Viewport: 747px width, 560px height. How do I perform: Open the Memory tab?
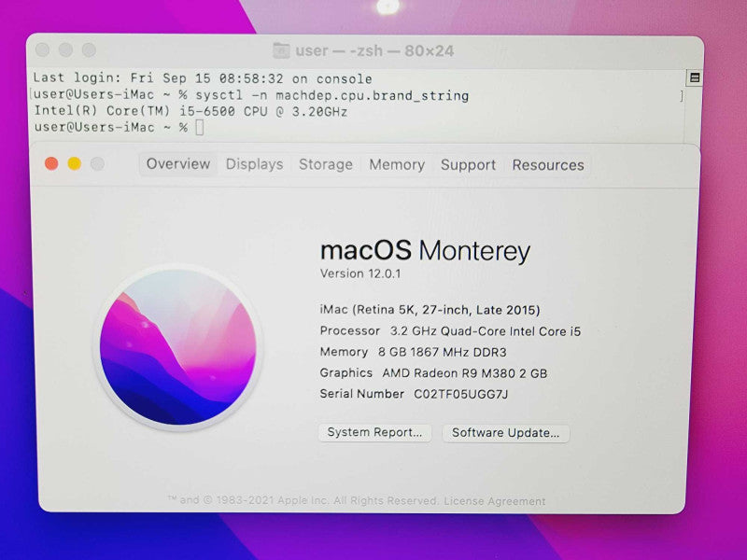pos(396,165)
